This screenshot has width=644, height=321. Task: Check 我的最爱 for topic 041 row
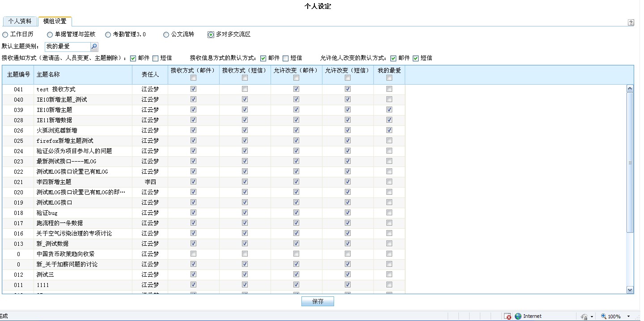pyautogui.click(x=389, y=89)
